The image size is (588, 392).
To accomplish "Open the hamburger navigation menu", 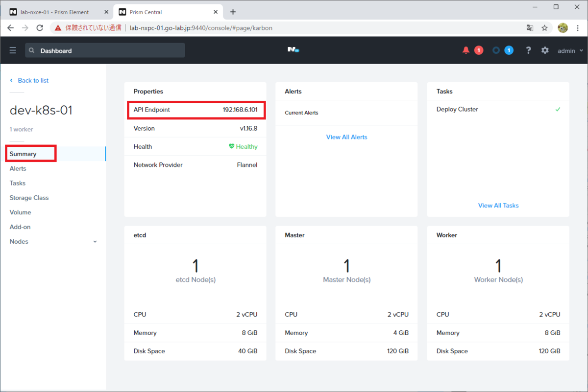I will [13, 50].
